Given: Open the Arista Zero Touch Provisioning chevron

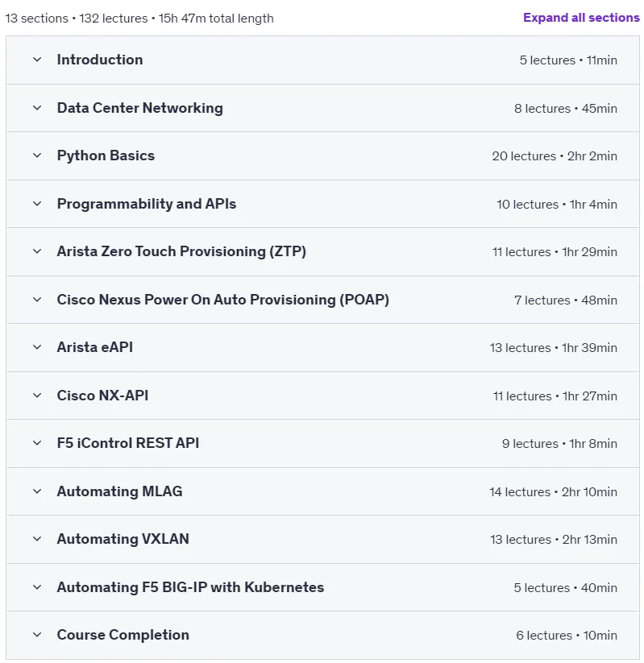Looking at the screenshot, I should [37, 251].
